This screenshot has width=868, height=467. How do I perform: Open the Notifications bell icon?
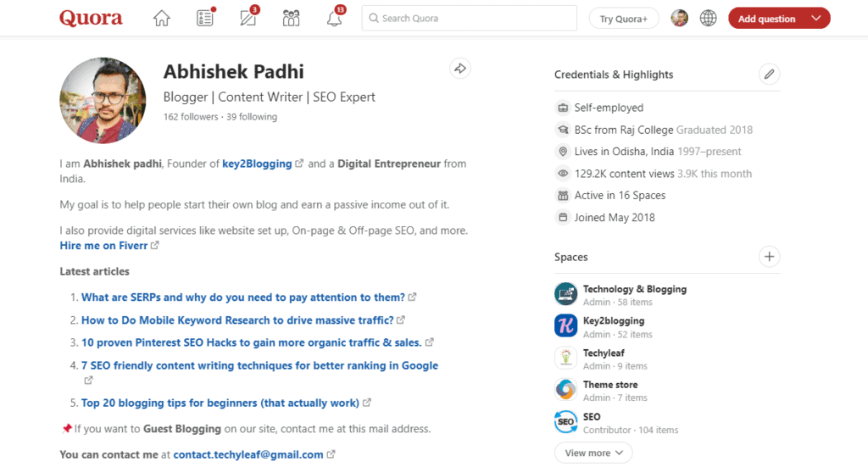[x=334, y=19]
